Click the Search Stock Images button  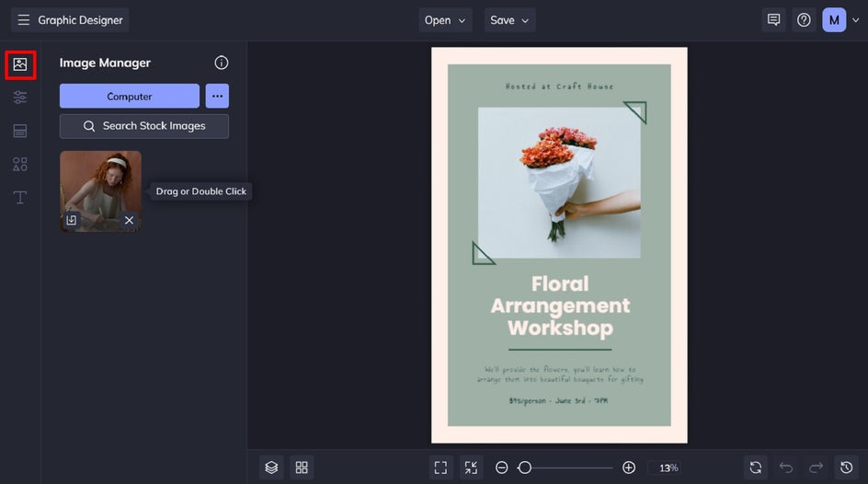pyautogui.click(x=144, y=126)
